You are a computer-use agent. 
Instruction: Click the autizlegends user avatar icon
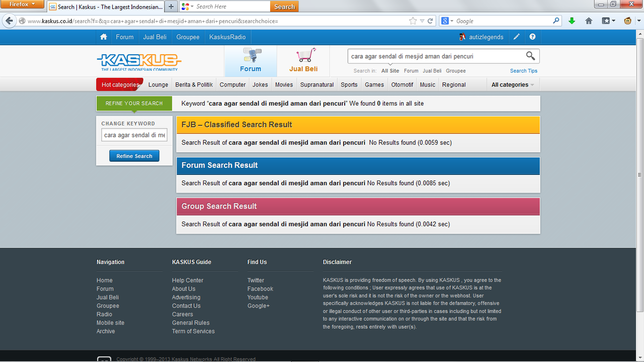click(x=463, y=37)
